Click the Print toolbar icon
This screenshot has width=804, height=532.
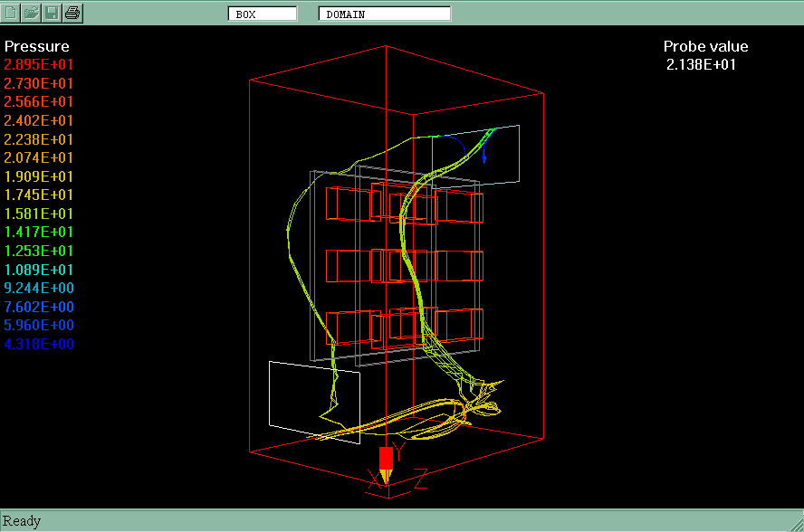73,13
